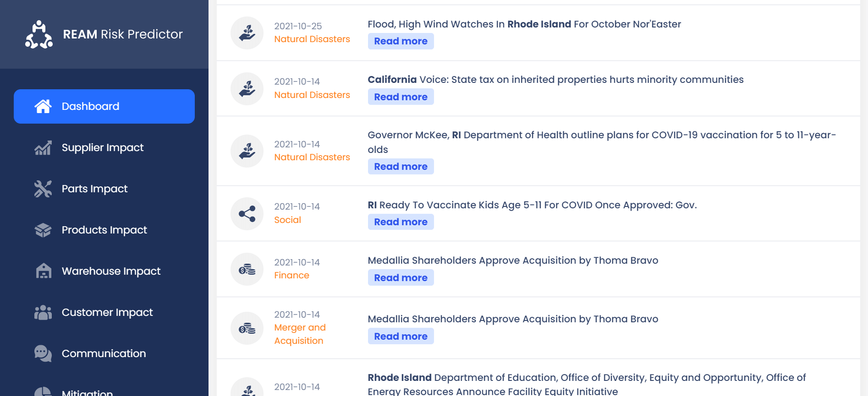The image size is (868, 396).
Task: Open the Mitigation sidebar item
Action: tap(87, 392)
